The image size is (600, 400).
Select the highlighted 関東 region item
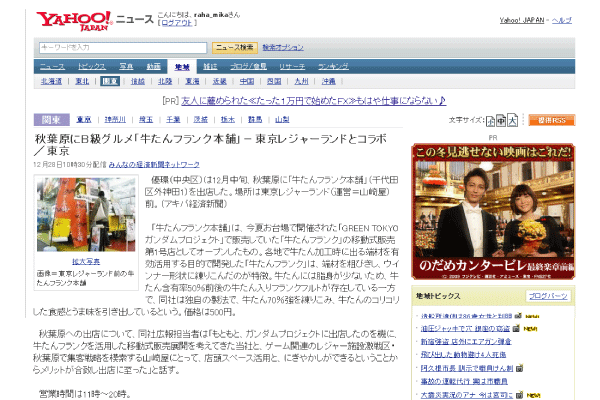coord(110,81)
